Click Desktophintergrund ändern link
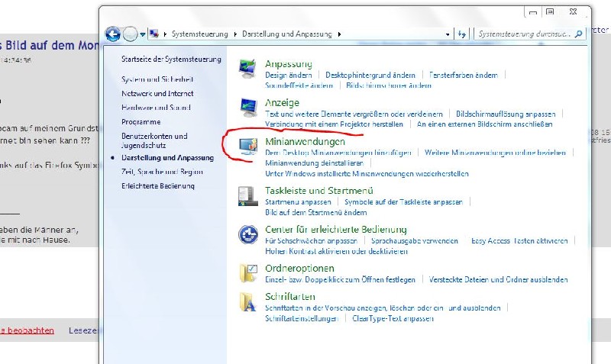 tap(370, 76)
